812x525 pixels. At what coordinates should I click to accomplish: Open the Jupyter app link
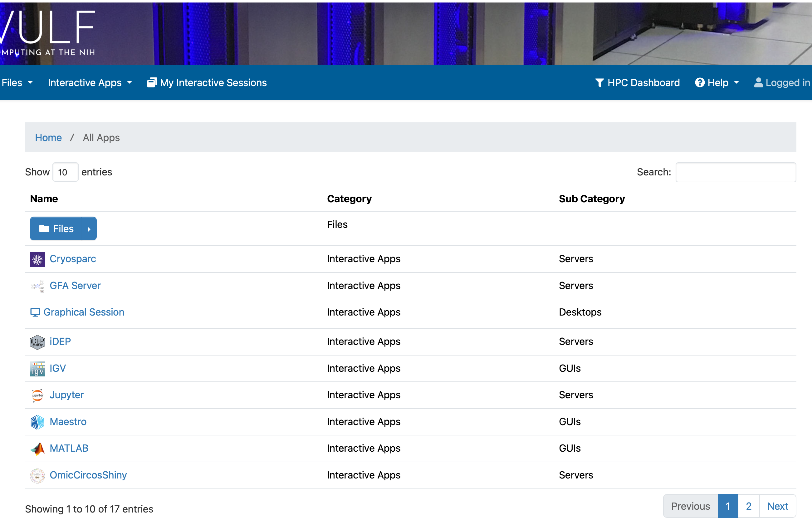coord(67,395)
